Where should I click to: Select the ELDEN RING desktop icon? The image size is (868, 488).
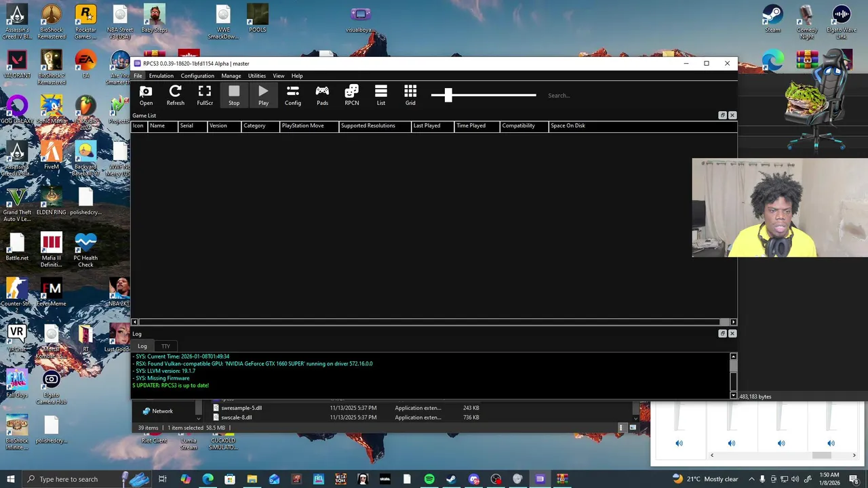pyautogui.click(x=52, y=201)
